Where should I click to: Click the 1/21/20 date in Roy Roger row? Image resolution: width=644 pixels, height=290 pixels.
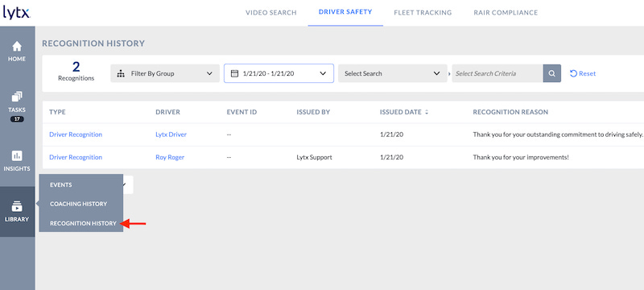coord(391,157)
